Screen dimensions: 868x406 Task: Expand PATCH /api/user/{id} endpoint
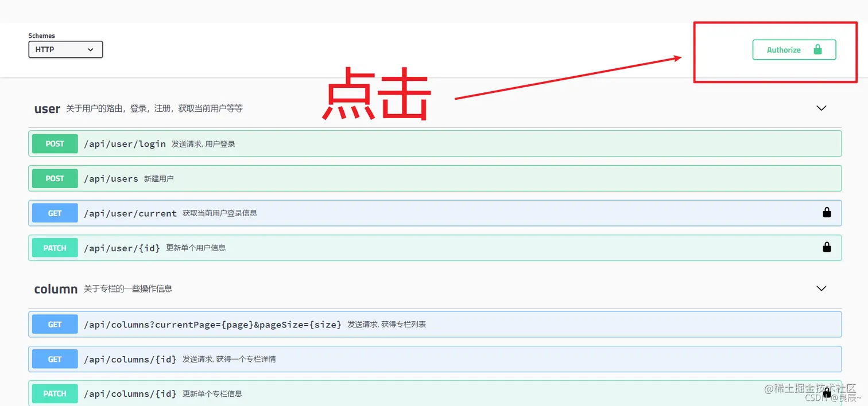pyautogui.click(x=435, y=248)
